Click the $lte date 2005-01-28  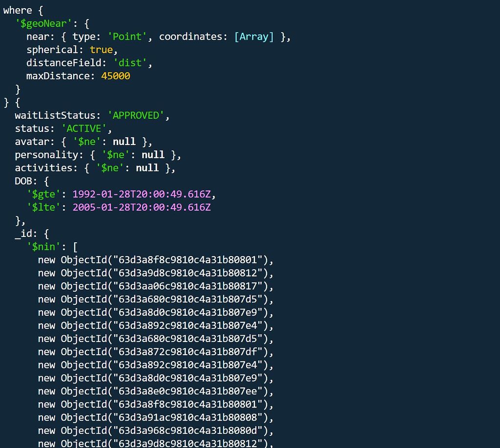click(x=142, y=208)
